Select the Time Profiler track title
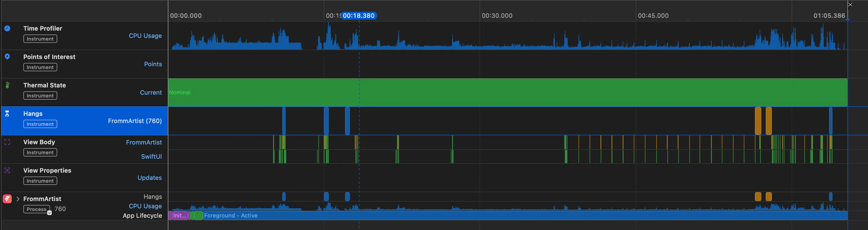Screen dimensions: 868x230 coord(43,28)
